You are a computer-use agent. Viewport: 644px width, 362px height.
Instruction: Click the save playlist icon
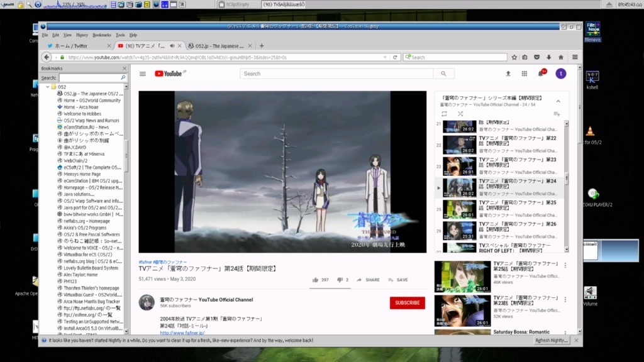pos(557,114)
